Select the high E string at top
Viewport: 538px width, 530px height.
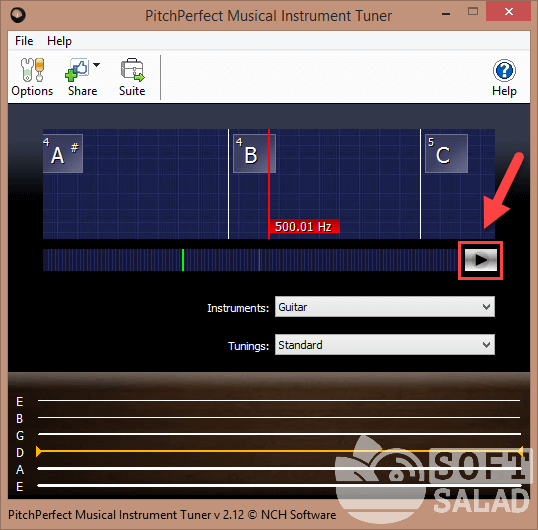click(279, 400)
